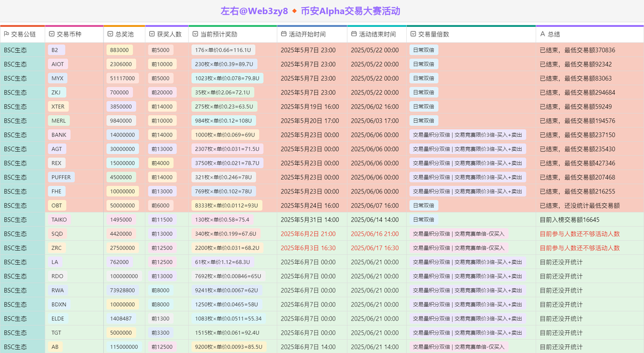644x353 pixels.
Task: Click the calendar icon beside 活动开始时间 header
Action: 284,34
